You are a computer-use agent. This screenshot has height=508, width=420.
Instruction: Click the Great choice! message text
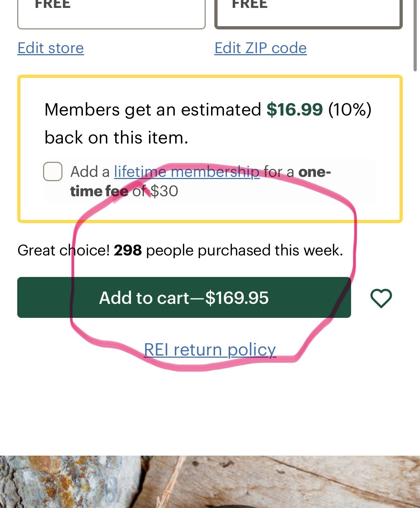coord(64,250)
